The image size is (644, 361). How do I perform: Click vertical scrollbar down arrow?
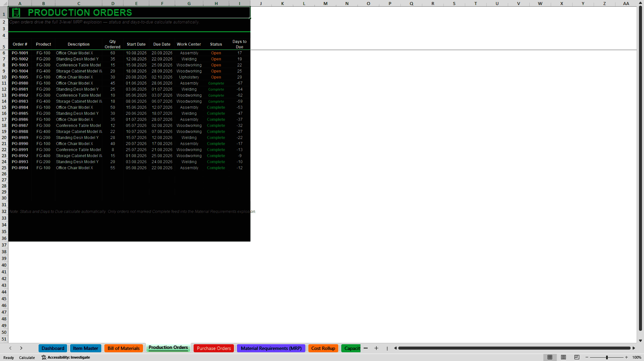point(640,341)
